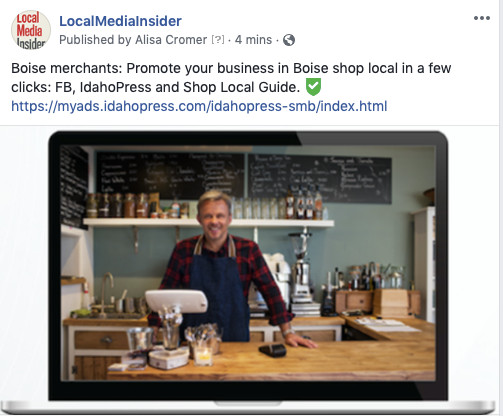Open the myads.idahopress.com link
Viewport: 503px width, 416px height.
click(x=199, y=106)
